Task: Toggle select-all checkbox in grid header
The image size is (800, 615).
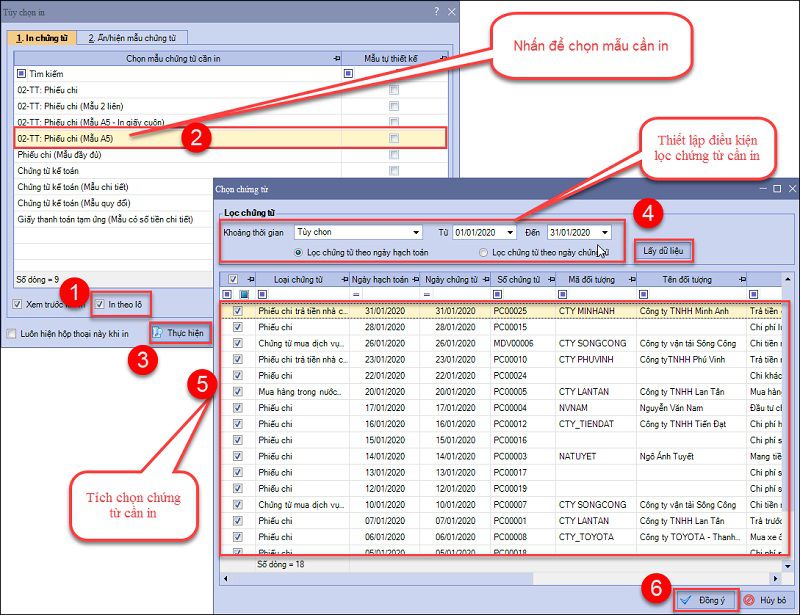Action: pos(233,280)
